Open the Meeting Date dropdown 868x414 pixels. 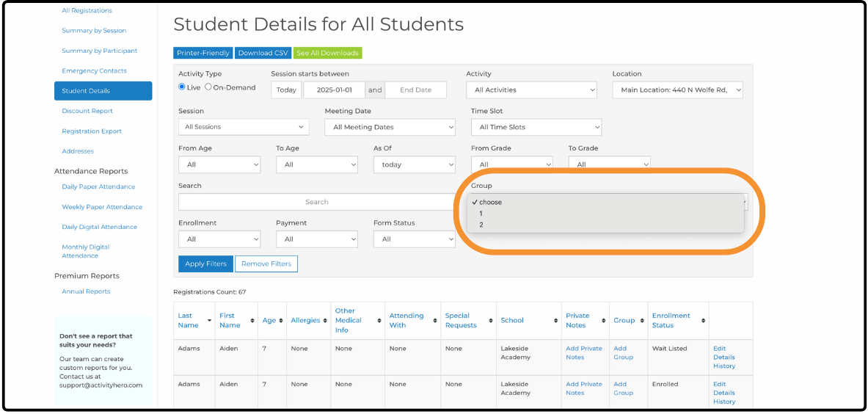390,127
